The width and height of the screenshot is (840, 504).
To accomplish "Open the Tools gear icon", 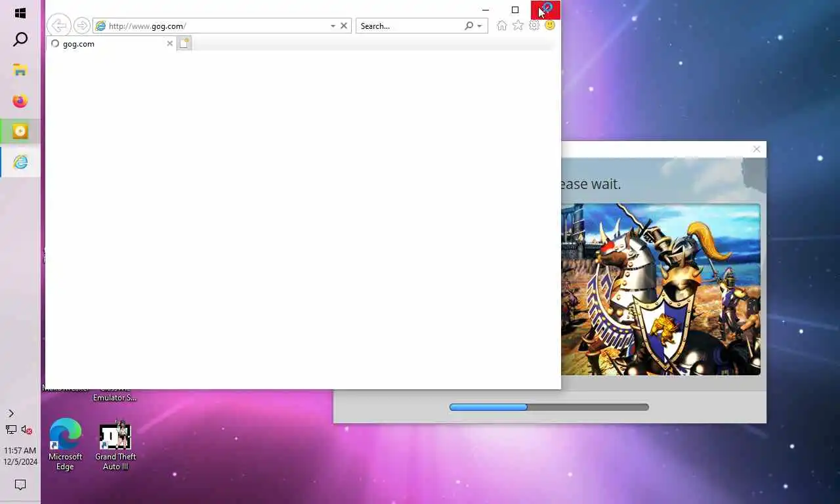I will (534, 26).
